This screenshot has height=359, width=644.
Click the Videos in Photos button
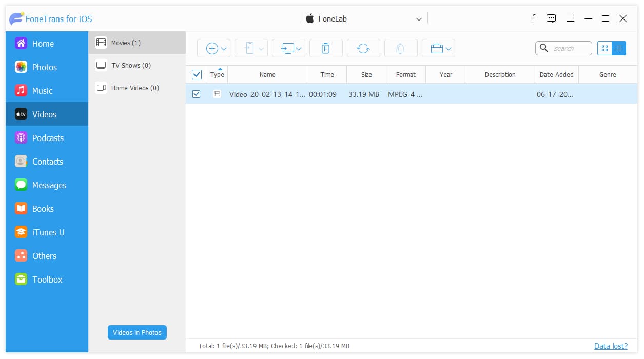coord(137,332)
